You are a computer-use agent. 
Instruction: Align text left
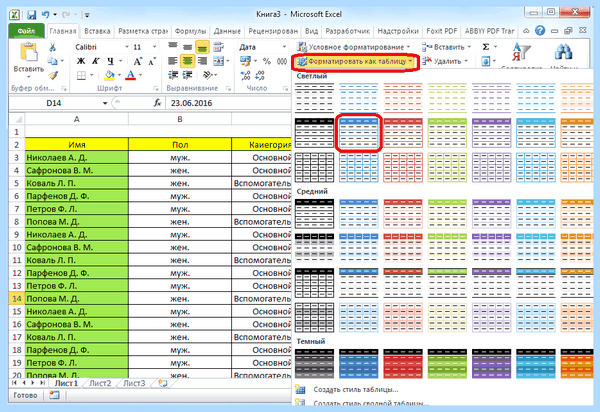click(x=173, y=61)
